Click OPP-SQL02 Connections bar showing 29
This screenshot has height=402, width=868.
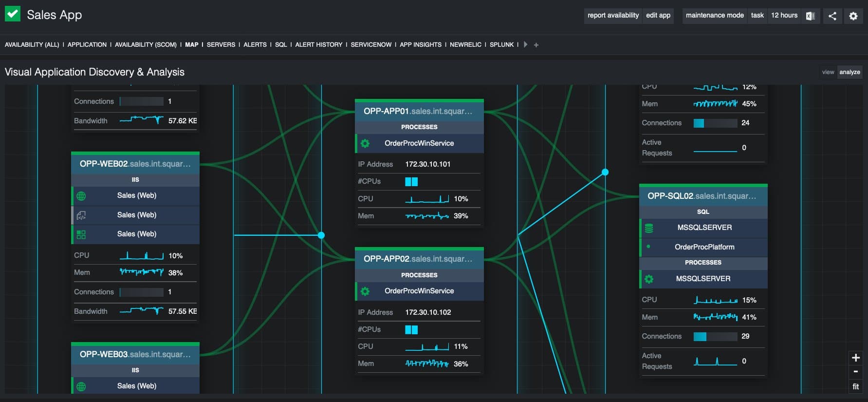(715, 337)
